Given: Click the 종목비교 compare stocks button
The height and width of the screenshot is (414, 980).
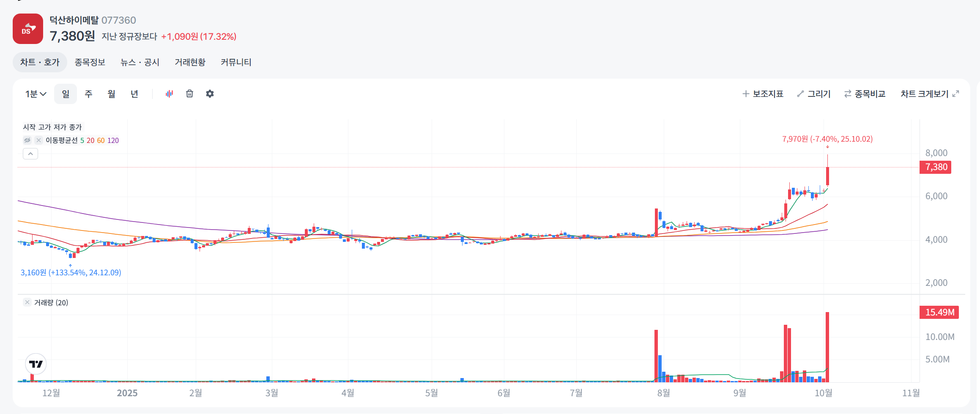Looking at the screenshot, I should [865, 94].
